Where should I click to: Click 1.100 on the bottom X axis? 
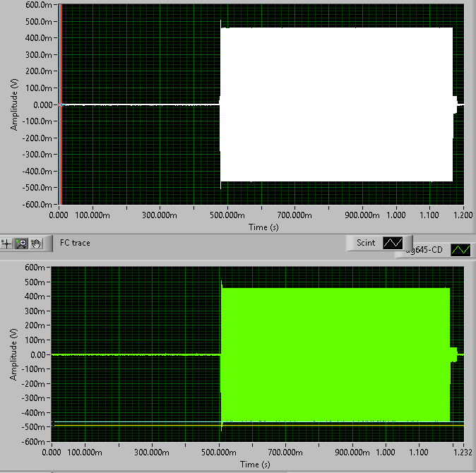pos(418,453)
